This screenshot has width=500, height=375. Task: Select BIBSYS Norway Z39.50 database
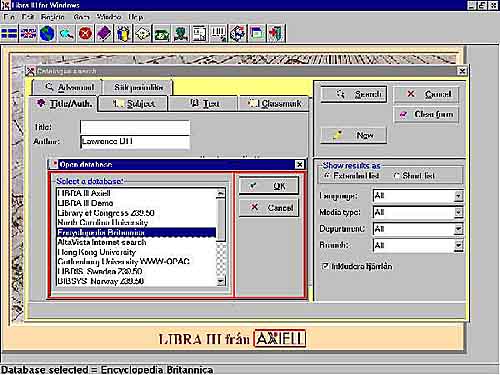coord(136,281)
